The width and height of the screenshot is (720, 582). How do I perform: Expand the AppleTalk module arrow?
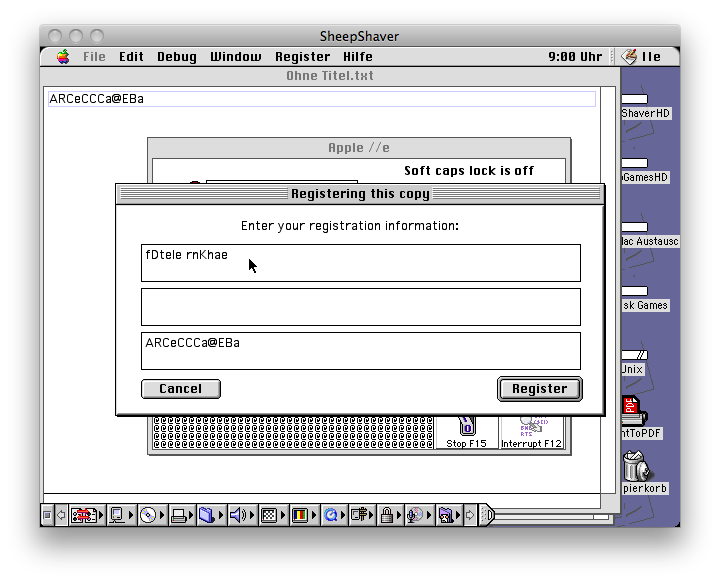[101, 515]
